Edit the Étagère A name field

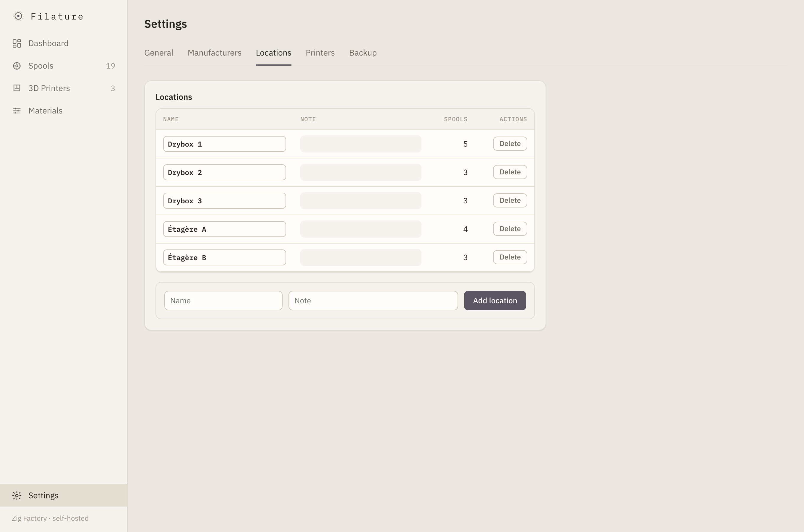[224, 229]
